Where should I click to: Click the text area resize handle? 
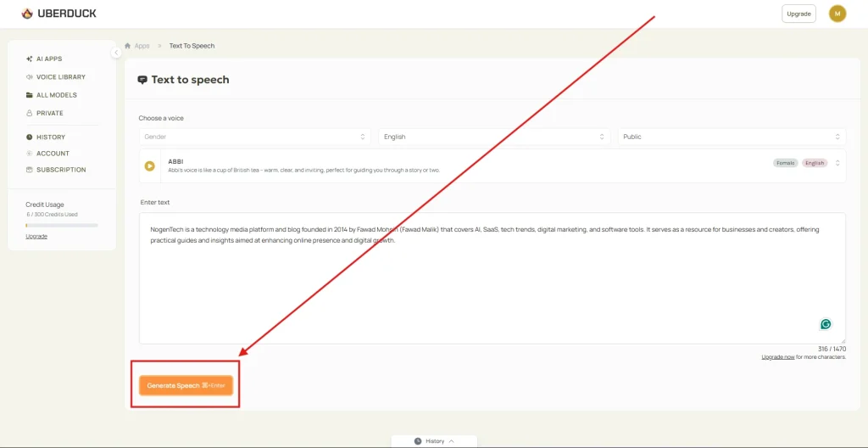pos(843,341)
